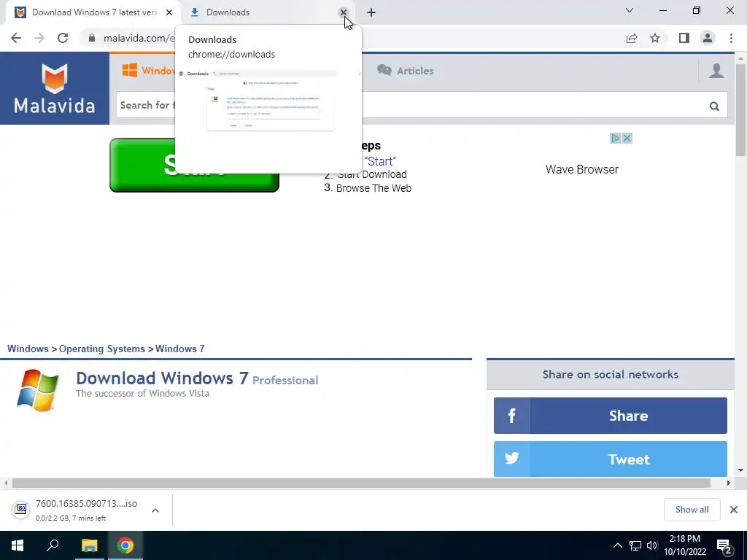747x560 pixels.
Task: Expand download options chevron for ISO
Action: click(x=155, y=510)
